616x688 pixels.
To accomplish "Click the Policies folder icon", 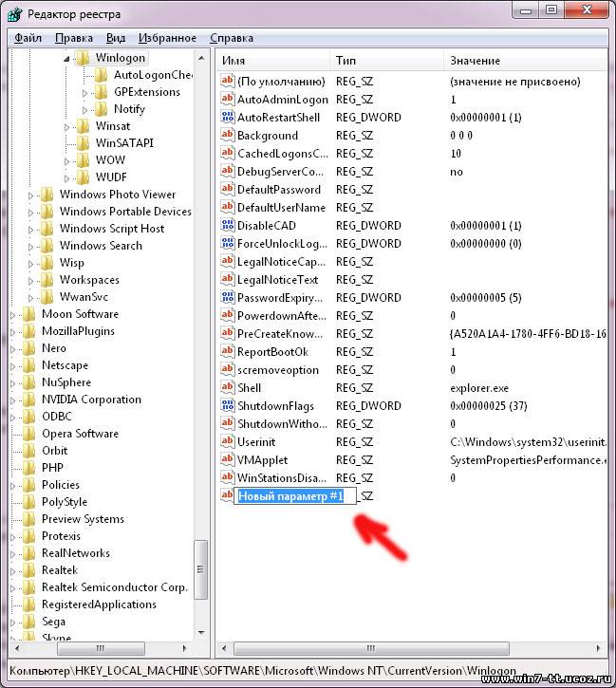I will point(28,485).
